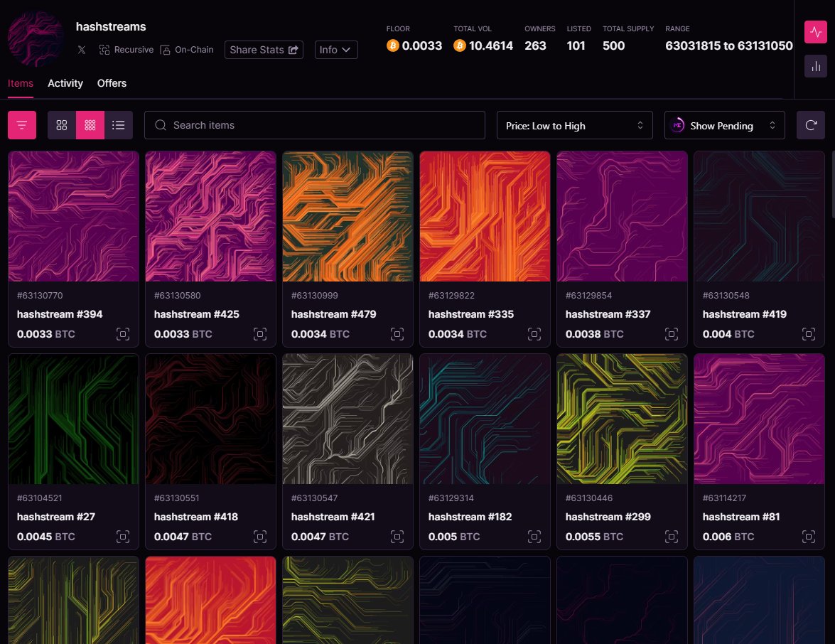The image size is (835, 644).
Task: Click the Recursive badge icon
Action: pos(104,50)
